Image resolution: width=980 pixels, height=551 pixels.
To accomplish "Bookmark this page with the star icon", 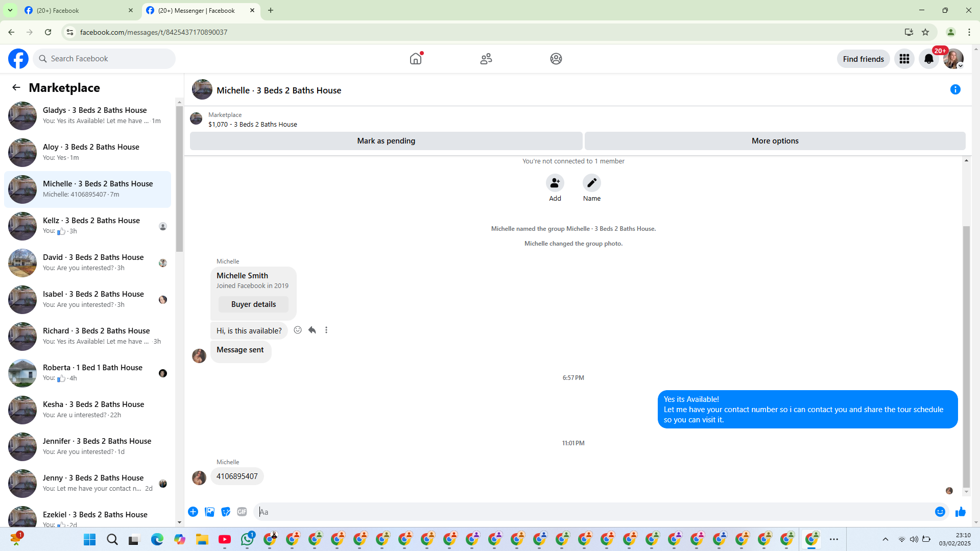I will pyautogui.click(x=925, y=32).
